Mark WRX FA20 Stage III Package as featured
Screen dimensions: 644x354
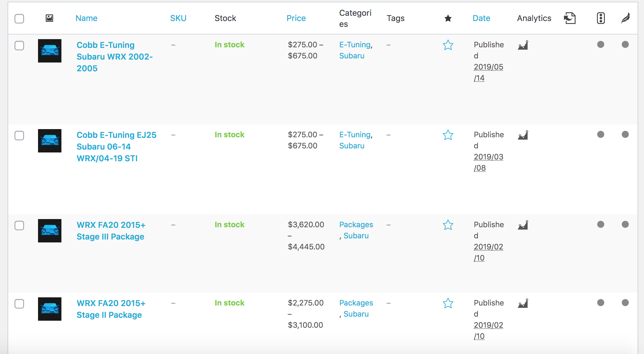coord(448,225)
